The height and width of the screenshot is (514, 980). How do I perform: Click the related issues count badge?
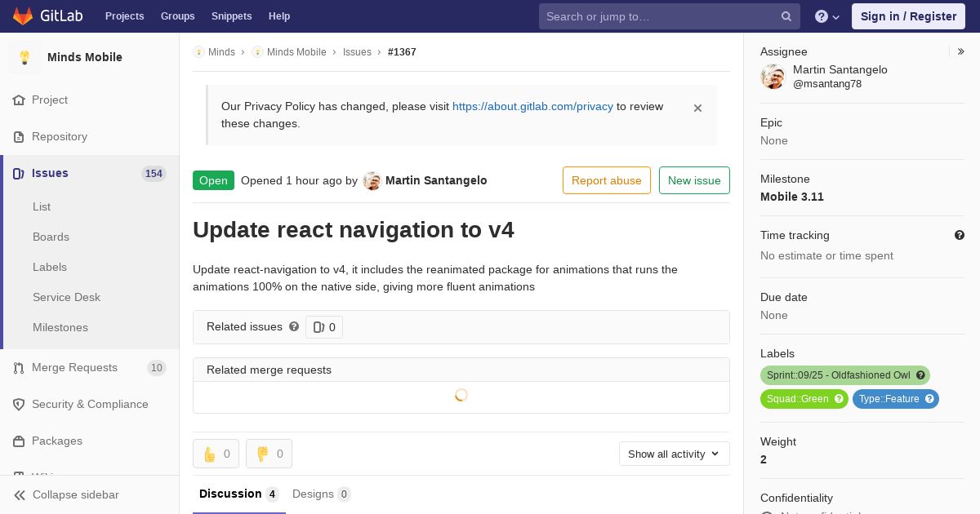coord(324,327)
